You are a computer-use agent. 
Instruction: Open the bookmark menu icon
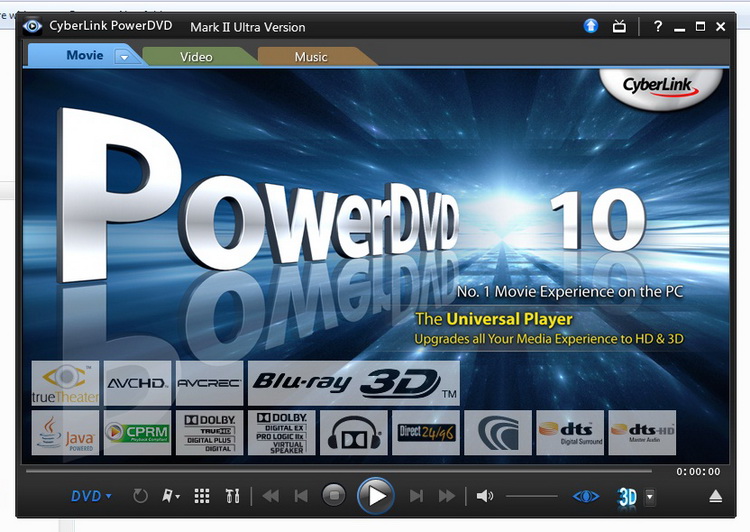coord(170,496)
